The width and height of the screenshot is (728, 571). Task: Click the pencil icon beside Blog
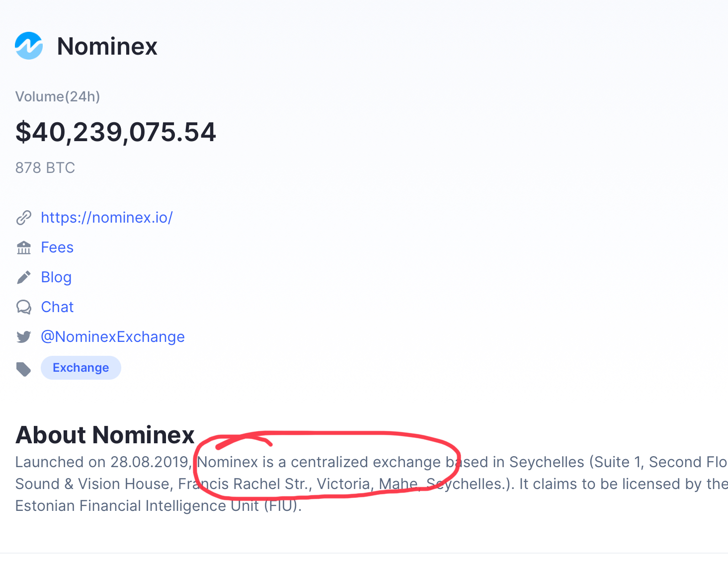point(24,277)
